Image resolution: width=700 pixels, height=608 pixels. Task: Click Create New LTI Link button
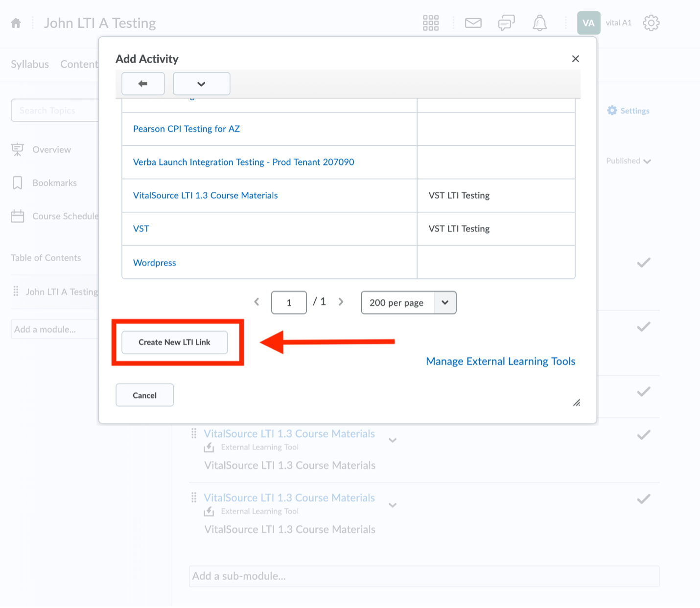[x=175, y=342]
